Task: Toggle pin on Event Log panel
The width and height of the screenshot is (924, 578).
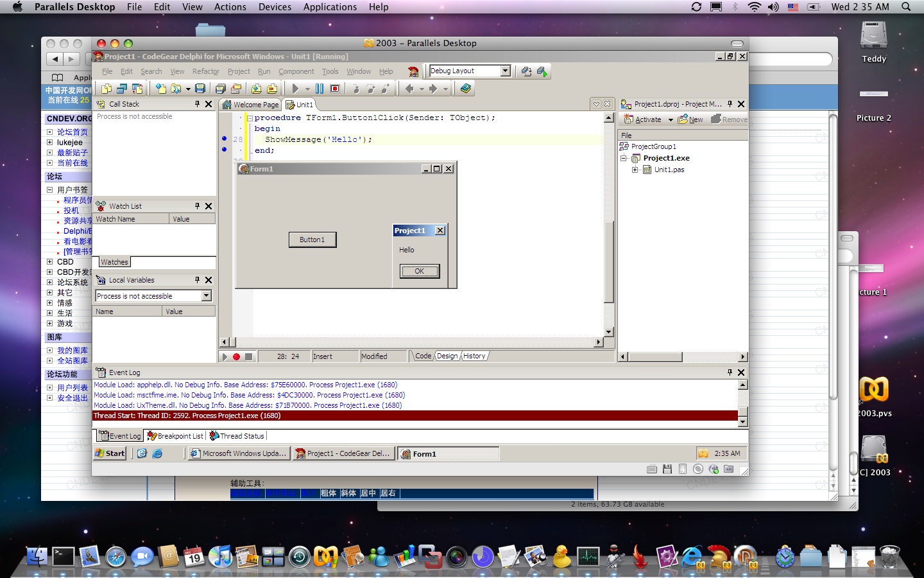Action: coord(730,372)
